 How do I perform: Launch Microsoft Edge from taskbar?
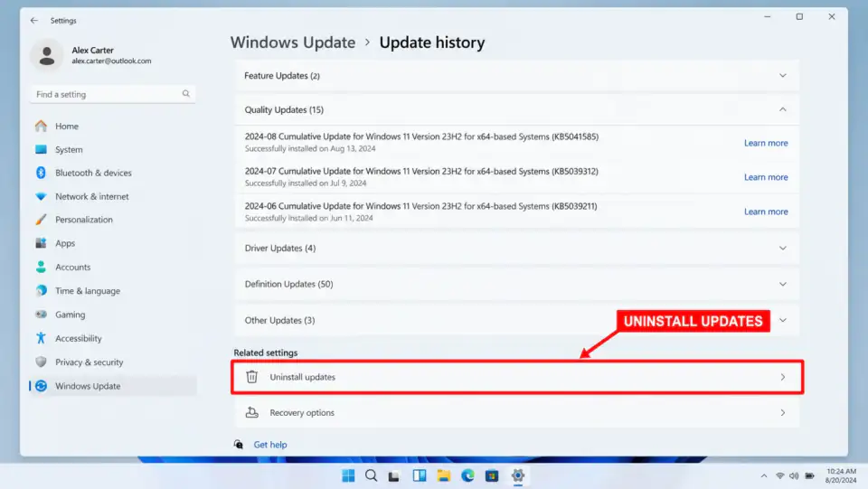click(467, 475)
